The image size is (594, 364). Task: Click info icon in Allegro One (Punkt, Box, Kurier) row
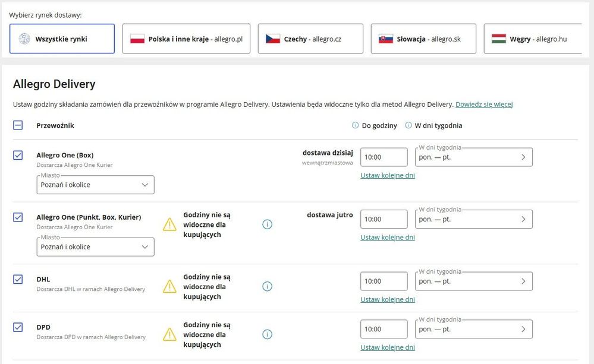(267, 224)
